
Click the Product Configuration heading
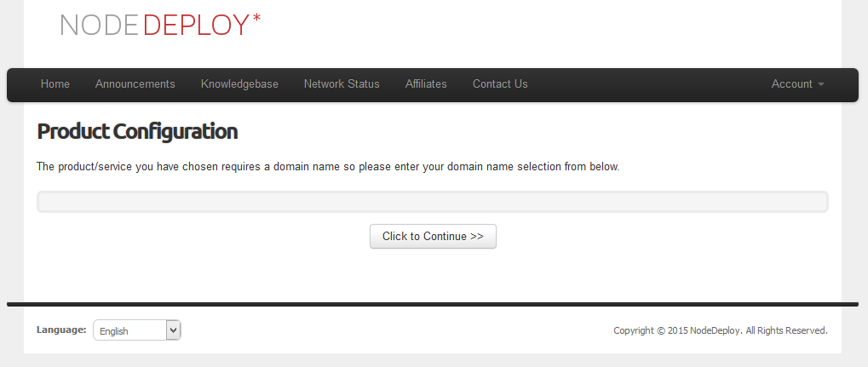pos(137,132)
